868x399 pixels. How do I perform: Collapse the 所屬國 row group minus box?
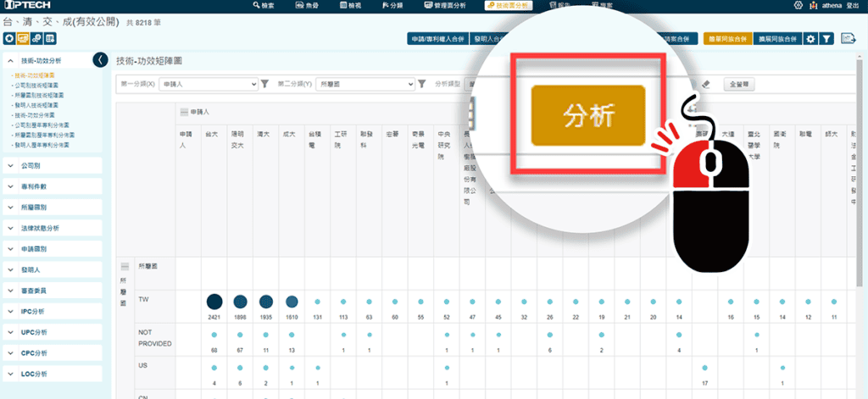click(125, 266)
